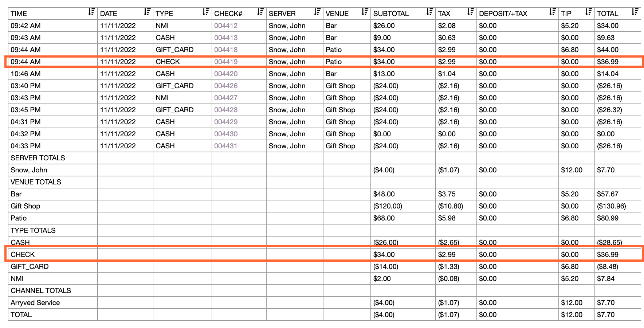Sort table by TYPE column icon
The image size is (644, 328).
pyautogui.click(x=206, y=12)
